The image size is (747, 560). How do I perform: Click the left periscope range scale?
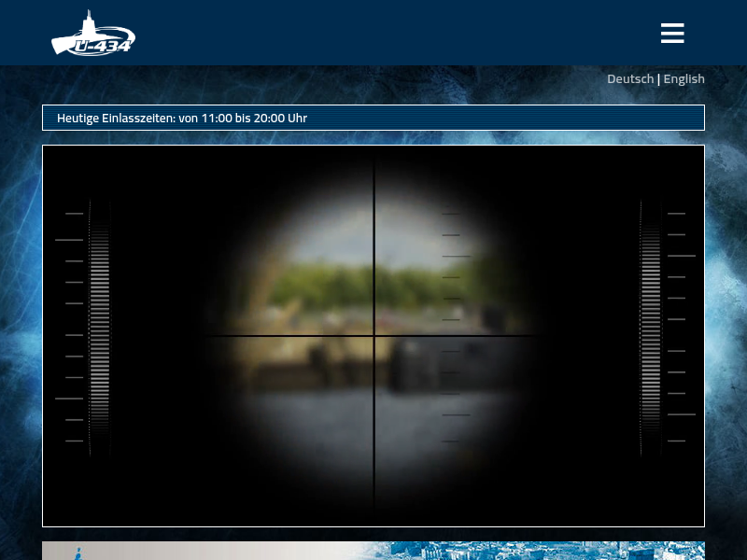point(98,327)
